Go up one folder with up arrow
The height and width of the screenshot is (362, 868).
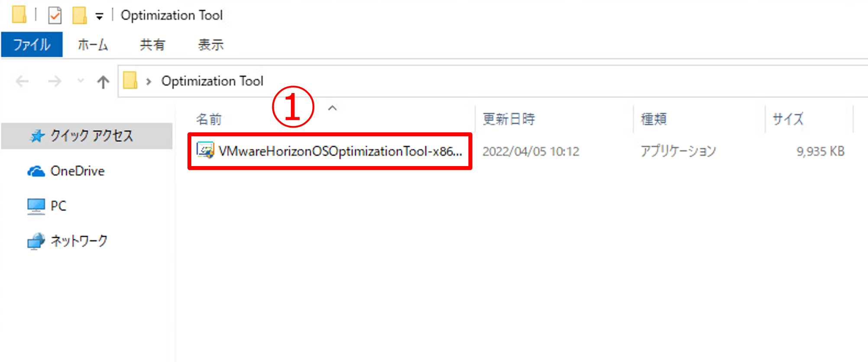tap(103, 81)
